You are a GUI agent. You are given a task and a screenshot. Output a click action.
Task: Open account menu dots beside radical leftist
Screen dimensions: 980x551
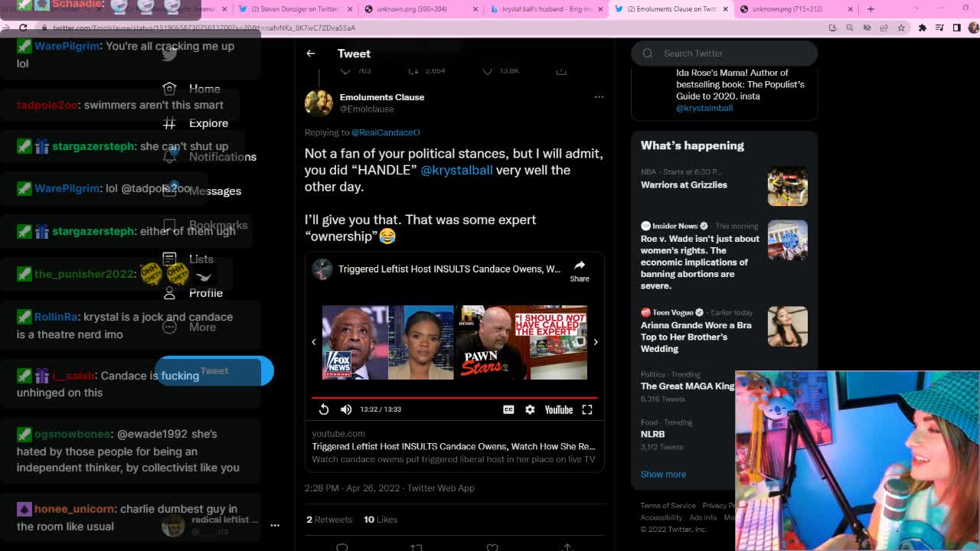[x=275, y=525]
